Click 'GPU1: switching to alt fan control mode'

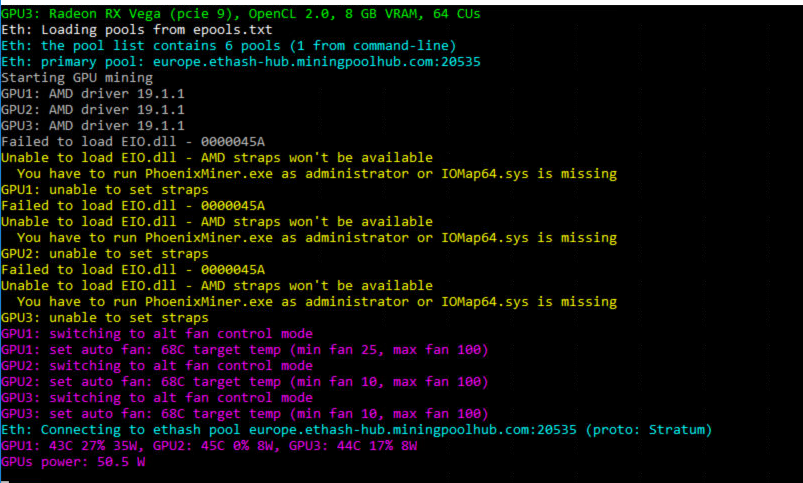tap(157, 333)
